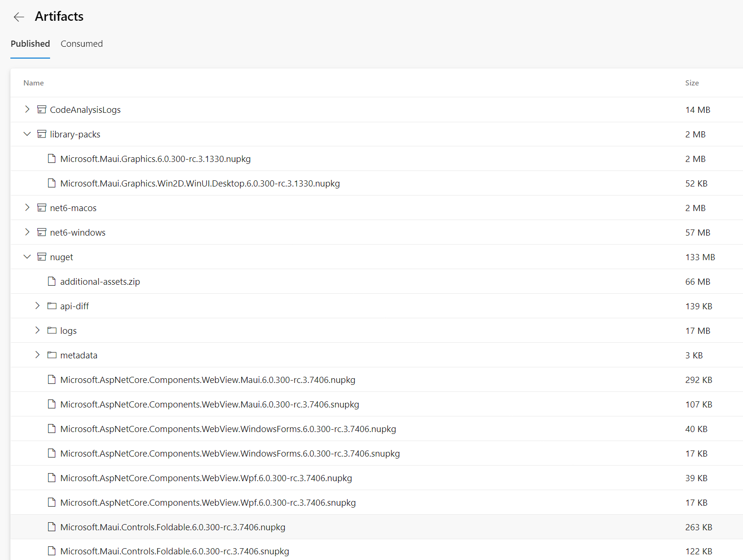Click the api-diff folder icon
This screenshot has width=743, height=560.
[52, 306]
